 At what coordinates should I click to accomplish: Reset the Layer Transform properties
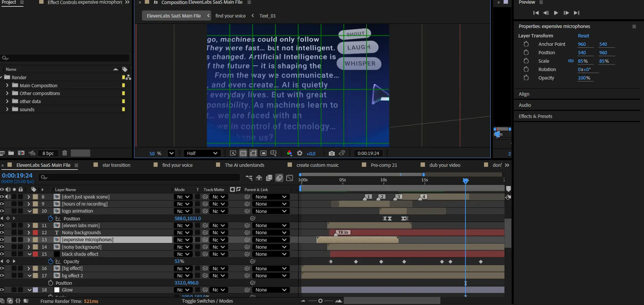tap(583, 36)
